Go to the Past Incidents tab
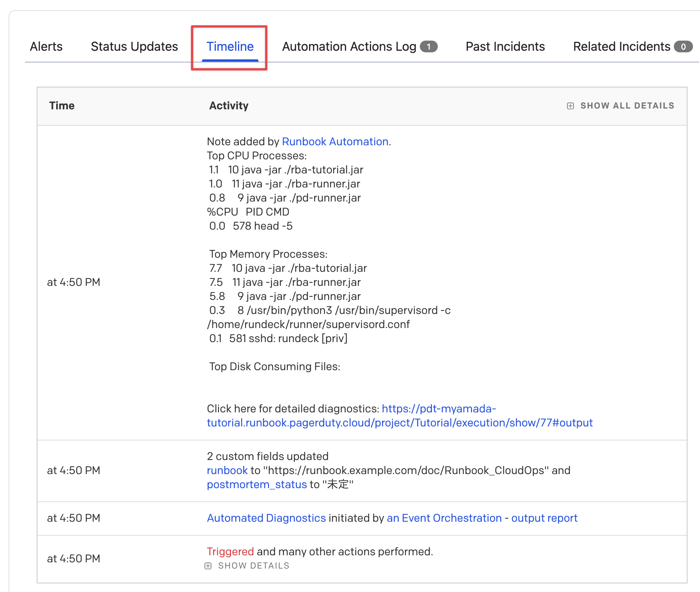 pyautogui.click(x=505, y=46)
